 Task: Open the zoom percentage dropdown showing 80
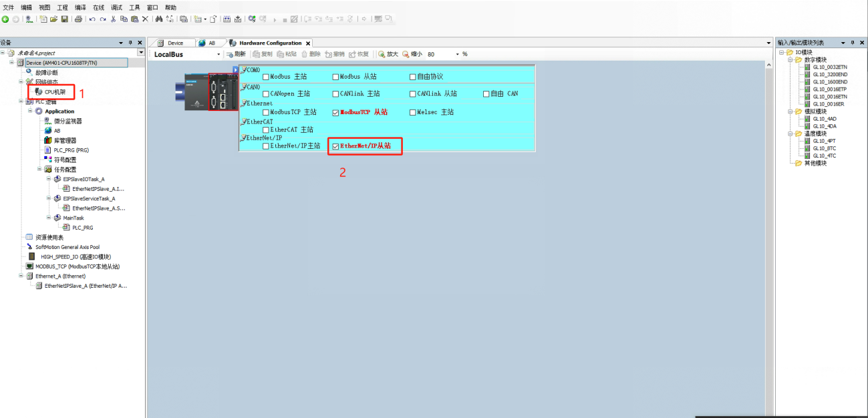coord(457,54)
